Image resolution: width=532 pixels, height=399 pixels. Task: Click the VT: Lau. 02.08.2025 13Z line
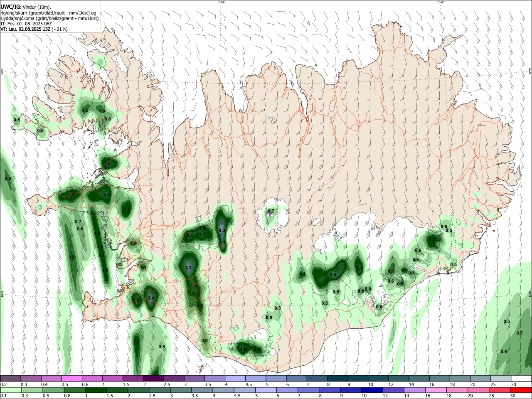(x=34, y=29)
